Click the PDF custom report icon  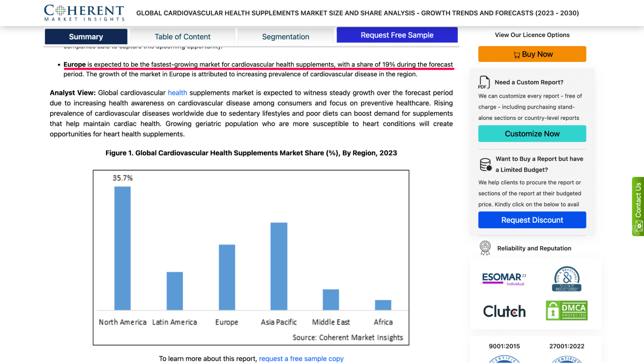pyautogui.click(x=484, y=82)
